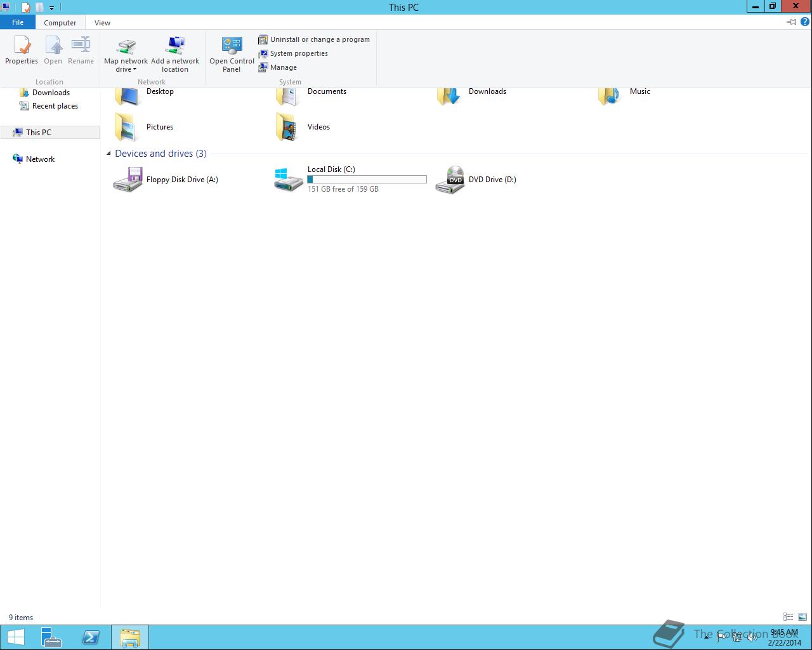Expand the Map network drive dropdown arrow
Image resolution: width=812 pixels, height=650 pixels.
coord(134,70)
